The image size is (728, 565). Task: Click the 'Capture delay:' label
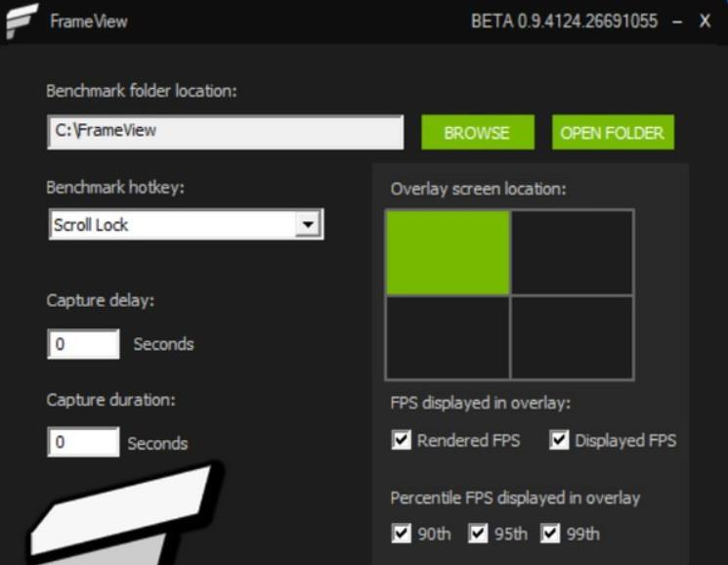(101, 300)
